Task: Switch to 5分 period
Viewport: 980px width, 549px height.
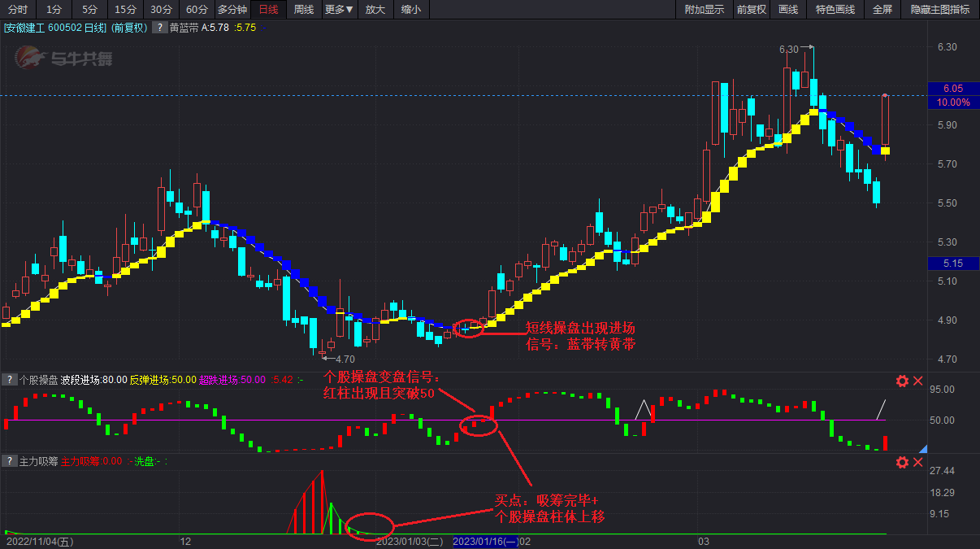Action: point(89,10)
